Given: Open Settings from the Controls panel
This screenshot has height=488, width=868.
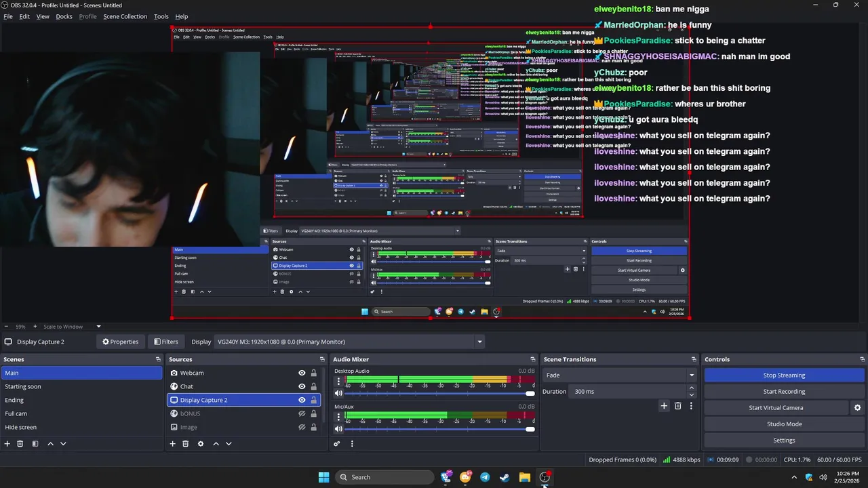Looking at the screenshot, I should (784, 440).
